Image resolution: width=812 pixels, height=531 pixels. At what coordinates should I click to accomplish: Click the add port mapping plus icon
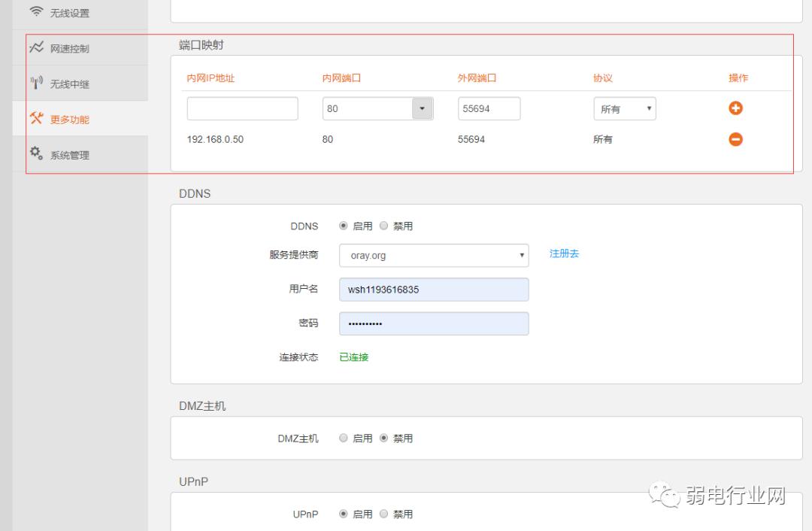click(x=735, y=108)
